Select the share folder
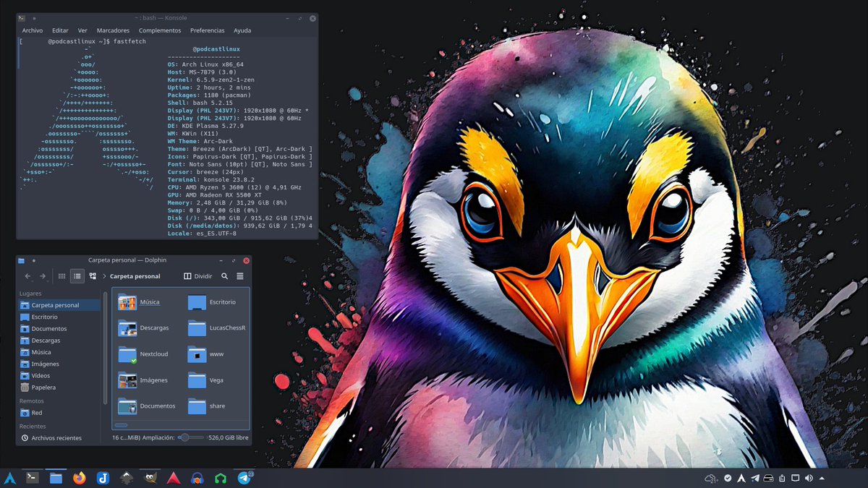The height and width of the screenshot is (488, 868). [207, 406]
